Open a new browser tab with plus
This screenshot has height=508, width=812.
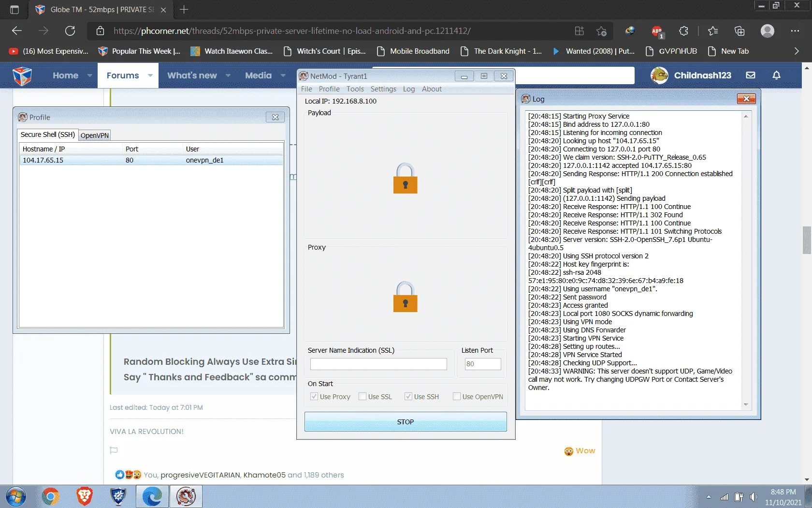coord(184,9)
